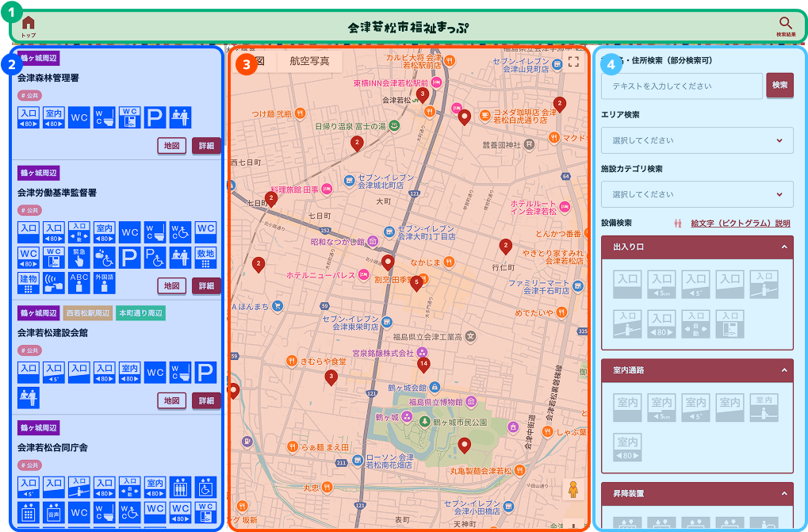The image size is (808, 532).
Task: Click the 会津若松市福祉まっぷ header title
Action: (x=408, y=27)
